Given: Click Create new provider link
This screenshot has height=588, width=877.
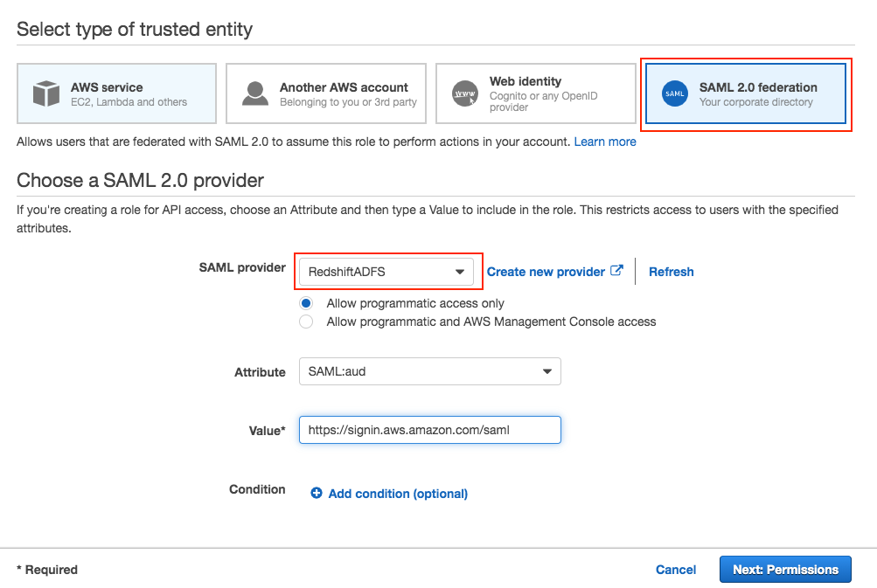Looking at the screenshot, I should [x=546, y=272].
